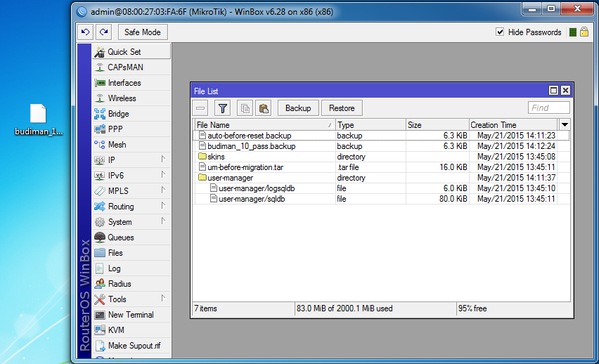
Task: Click the Routing icon in sidebar
Action: 100,207
